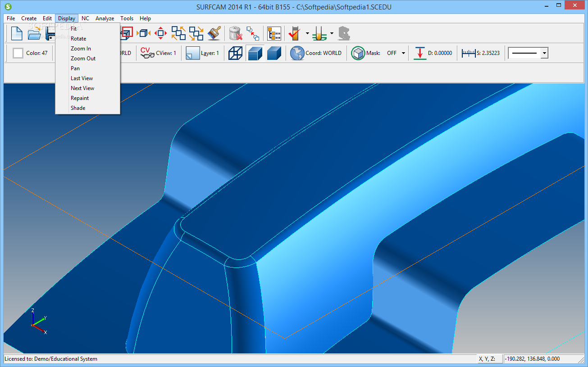Open the Help menu
588x367 pixels.
point(145,18)
